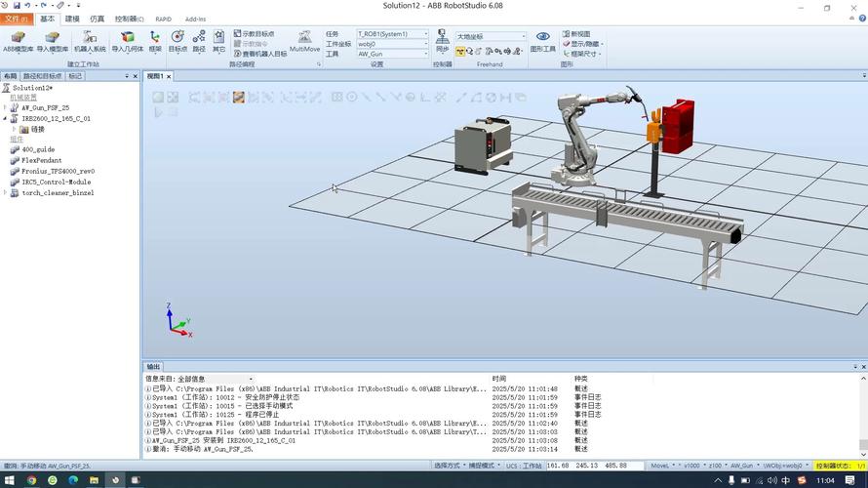Open the MultiMove tool
Screen dimensions: 868x488
[x=304, y=42]
